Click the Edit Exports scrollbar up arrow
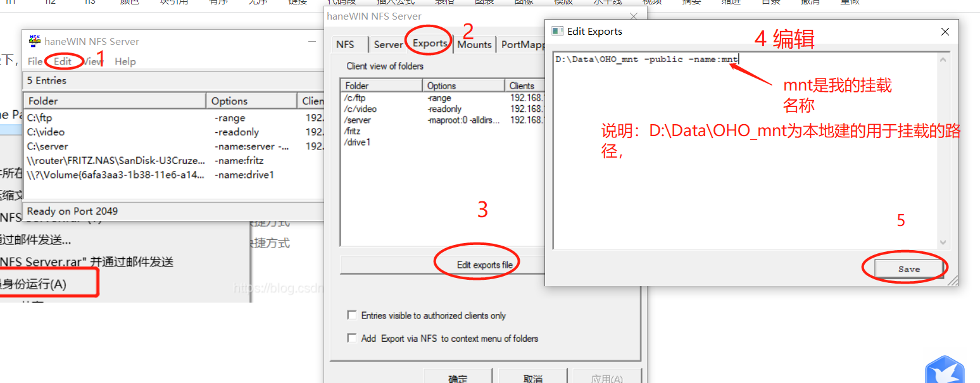The image size is (980, 383). (943, 60)
